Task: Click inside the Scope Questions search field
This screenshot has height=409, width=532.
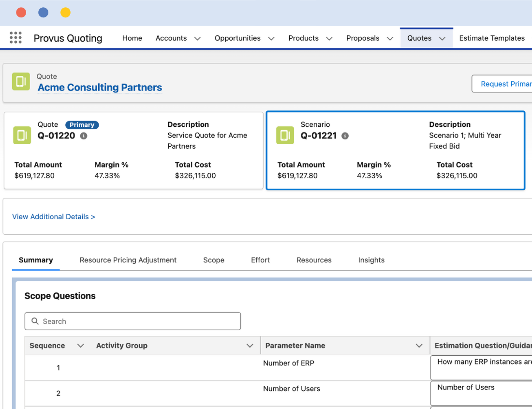Action: click(133, 321)
